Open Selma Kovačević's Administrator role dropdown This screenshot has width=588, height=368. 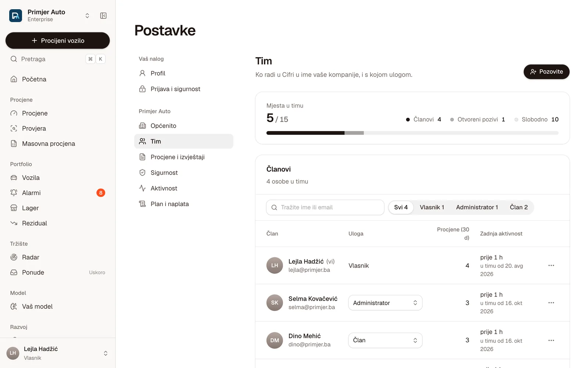(385, 303)
